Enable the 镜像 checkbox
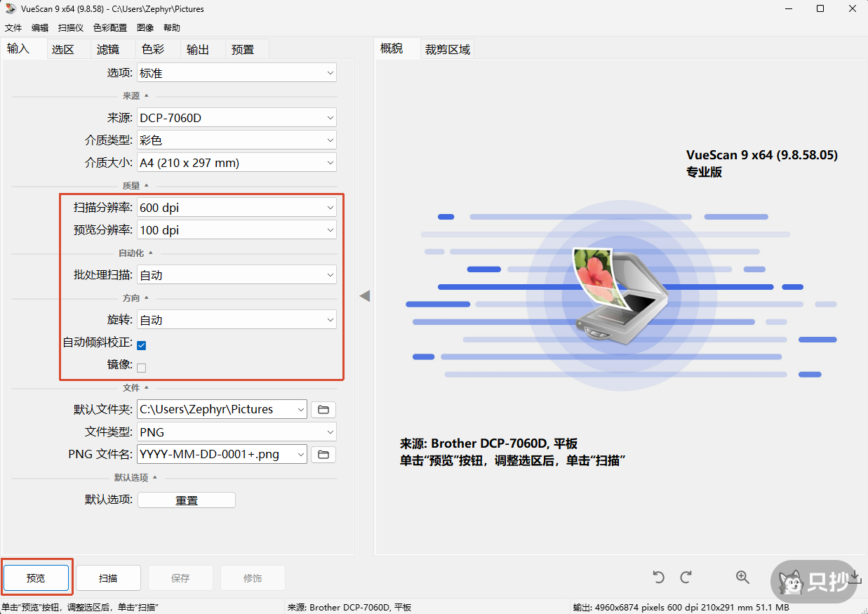This screenshot has height=614, width=868. coord(141,367)
